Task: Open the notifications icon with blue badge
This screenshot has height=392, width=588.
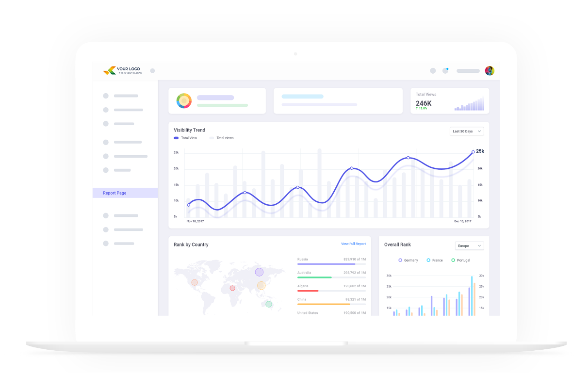Action: click(446, 70)
